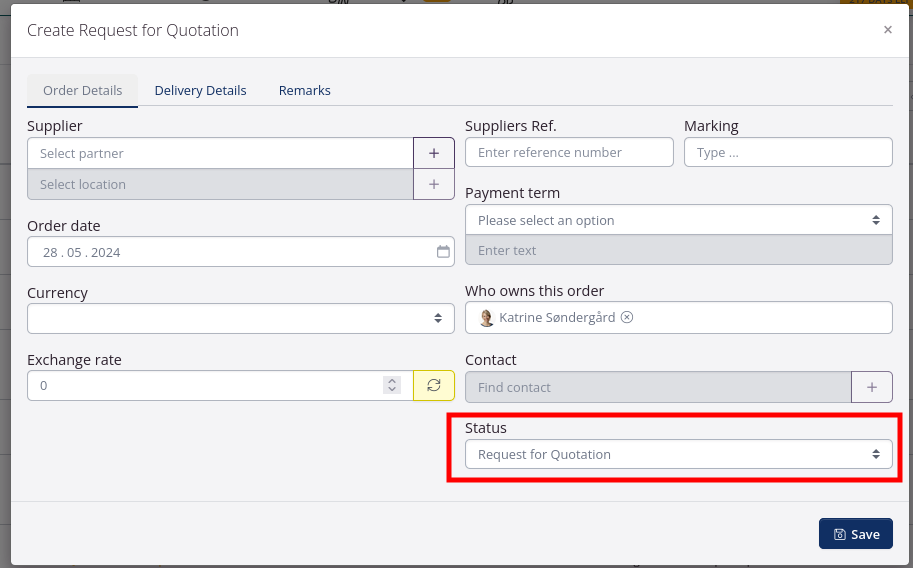The height and width of the screenshot is (568, 913).
Task: Open the Status dropdown
Action: 678,454
